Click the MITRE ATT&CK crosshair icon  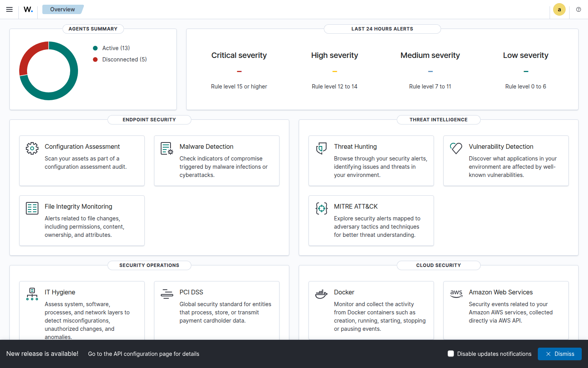(321, 208)
